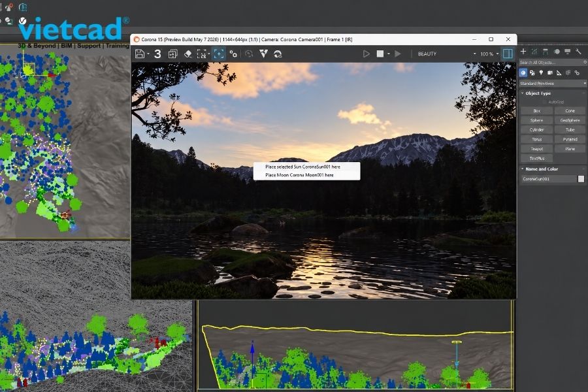Open the save options dropdown arrow
This screenshot has height=392, width=588.
(x=148, y=54)
